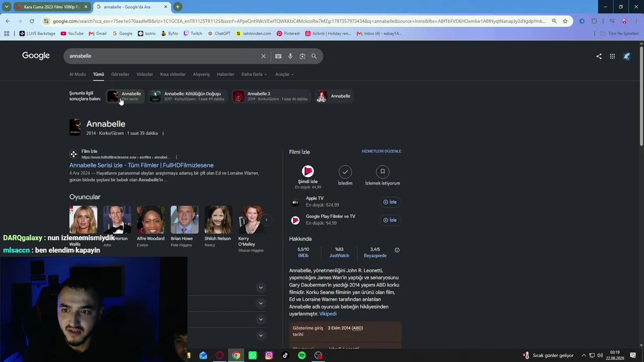Open Shiloh Nelson's cast photo

point(218,220)
